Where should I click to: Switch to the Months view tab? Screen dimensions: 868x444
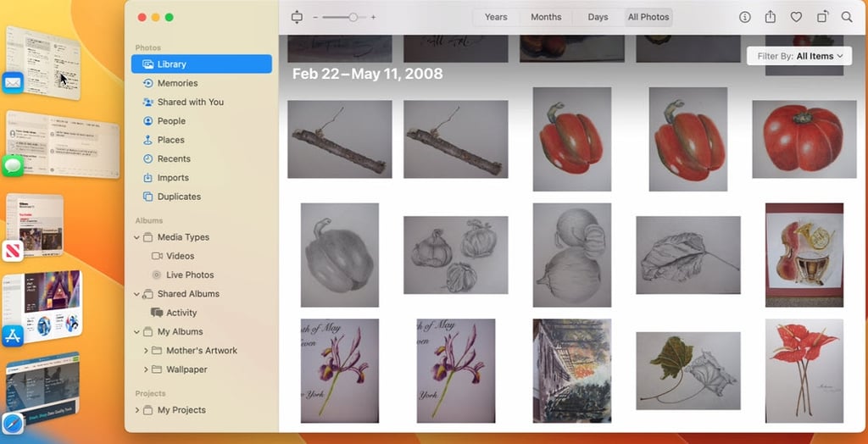pyautogui.click(x=546, y=17)
